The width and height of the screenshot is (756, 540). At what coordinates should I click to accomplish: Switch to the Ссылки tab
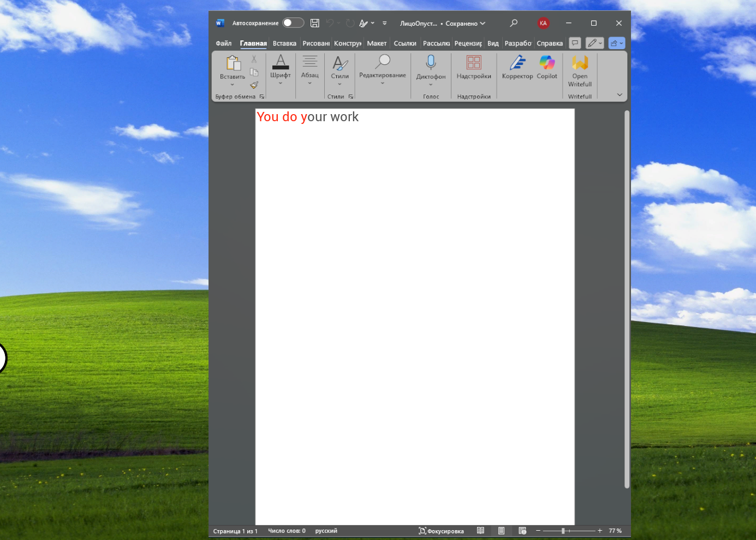click(x=405, y=43)
